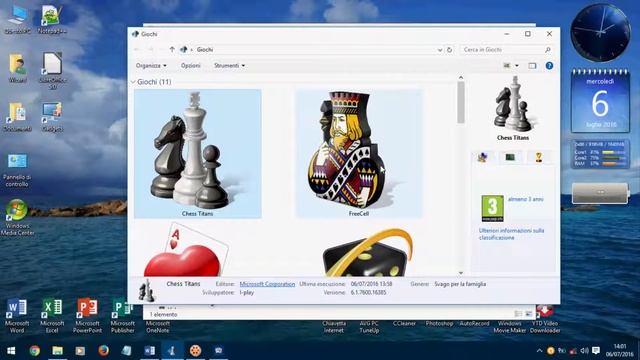Open the YTD Video Downloader desktop shortcut

[545, 319]
